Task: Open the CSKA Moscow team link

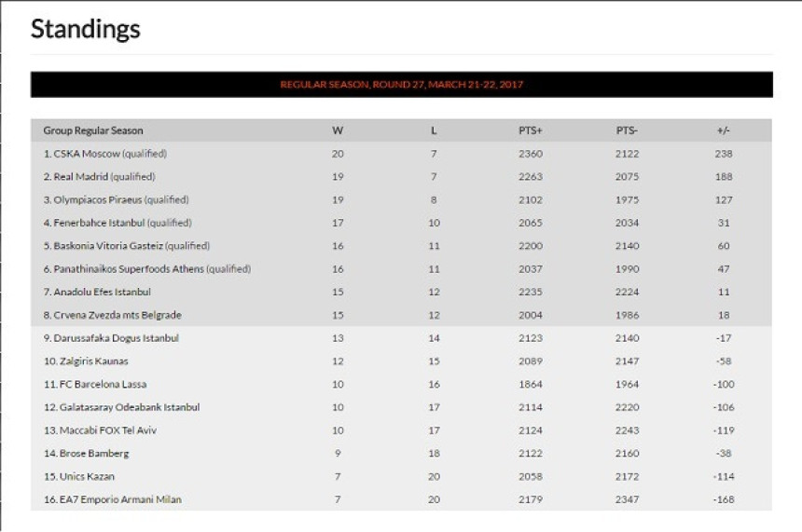Action: tap(87, 154)
